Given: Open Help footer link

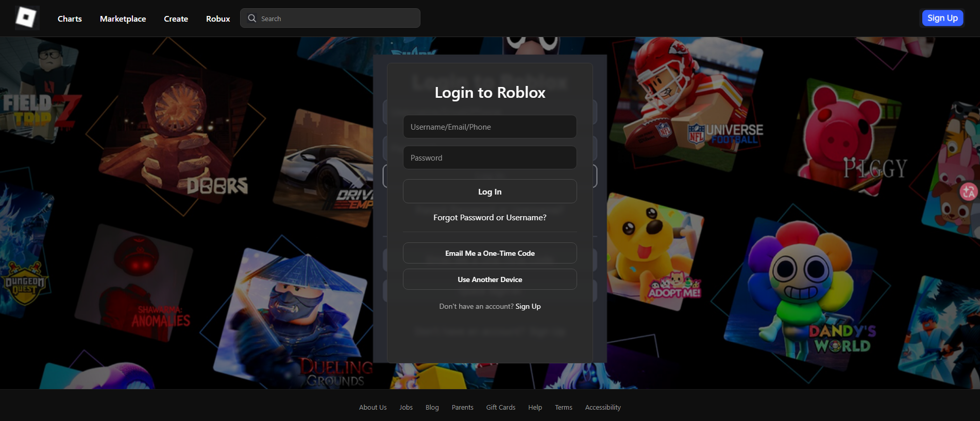Looking at the screenshot, I should pos(535,407).
